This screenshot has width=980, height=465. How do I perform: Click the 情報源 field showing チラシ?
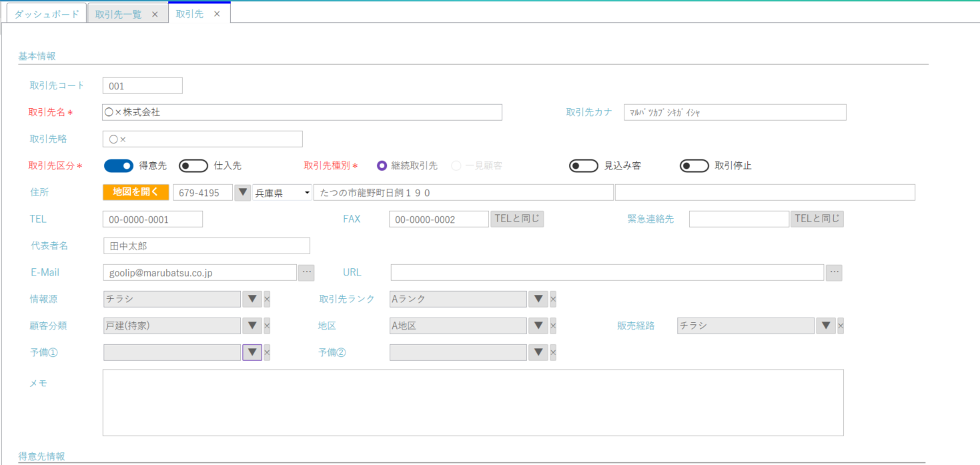click(172, 299)
